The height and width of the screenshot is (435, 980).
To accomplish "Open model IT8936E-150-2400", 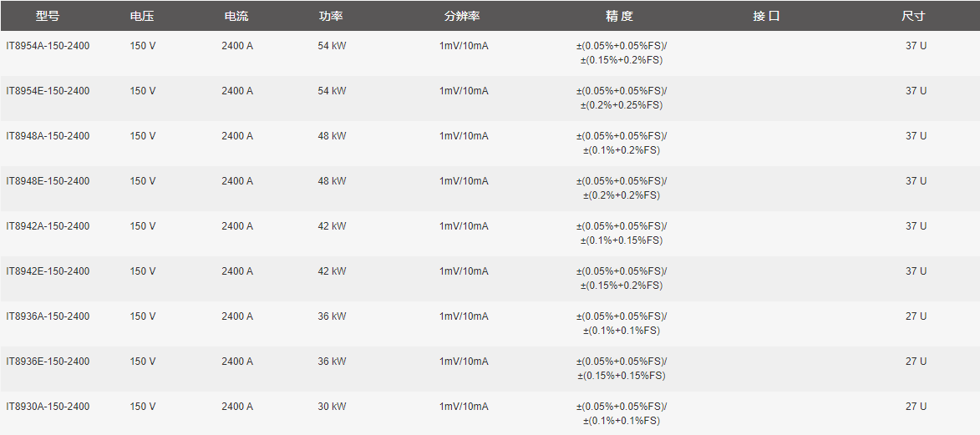I will point(48,361).
